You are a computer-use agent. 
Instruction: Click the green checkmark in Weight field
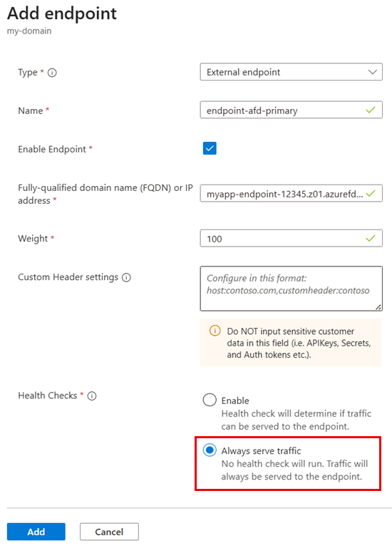click(371, 238)
